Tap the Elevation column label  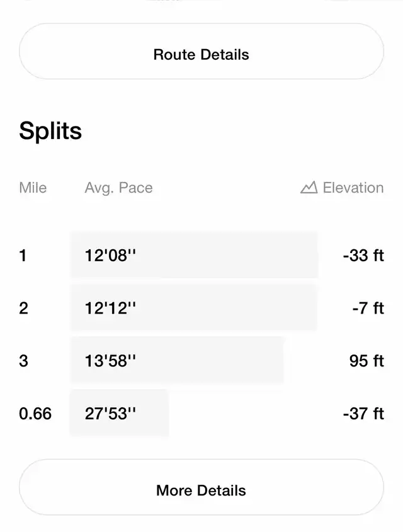[x=353, y=188]
